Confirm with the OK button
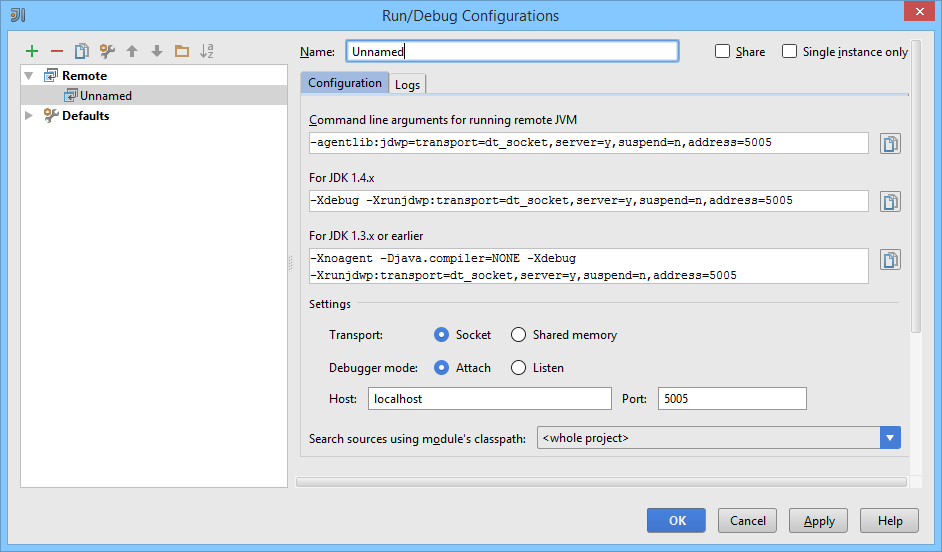 point(676,521)
